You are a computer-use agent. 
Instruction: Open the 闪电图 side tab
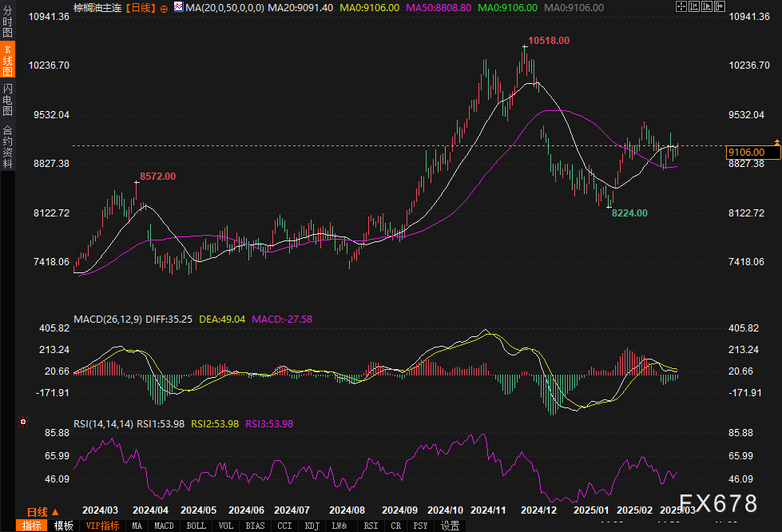[x=7, y=99]
